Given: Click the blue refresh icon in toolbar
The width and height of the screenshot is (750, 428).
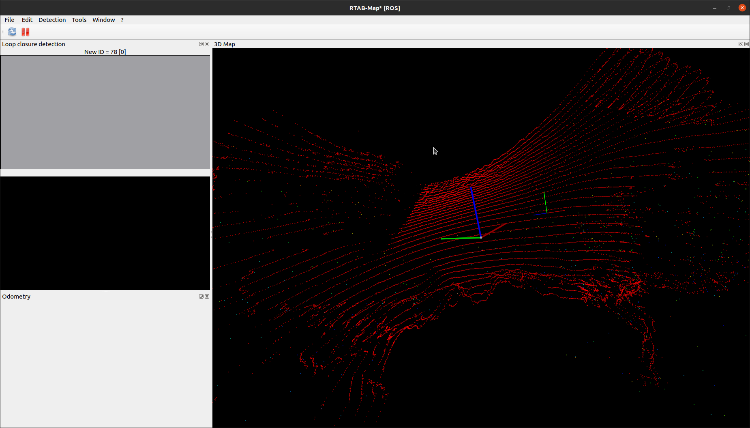Looking at the screenshot, I should [12, 32].
